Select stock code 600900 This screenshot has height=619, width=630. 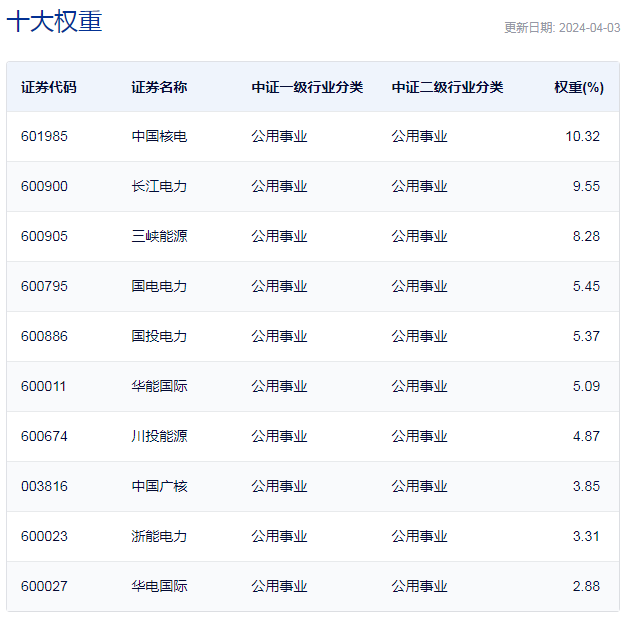click(x=44, y=186)
